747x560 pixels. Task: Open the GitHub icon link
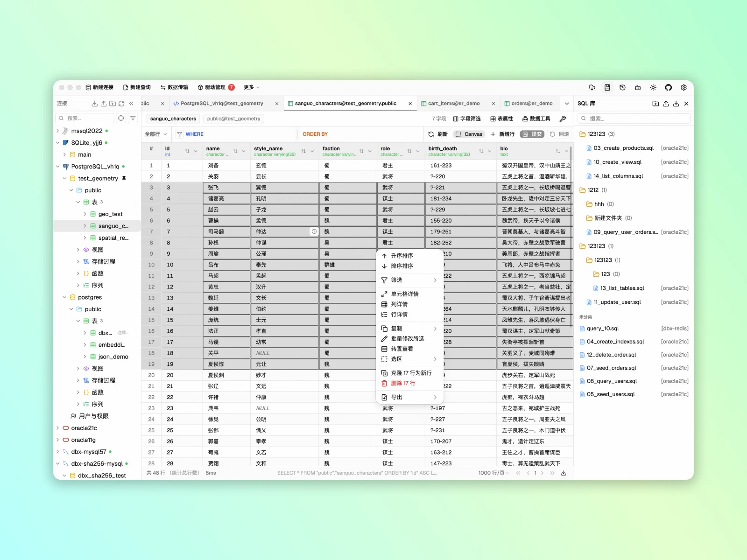click(x=669, y=87)
